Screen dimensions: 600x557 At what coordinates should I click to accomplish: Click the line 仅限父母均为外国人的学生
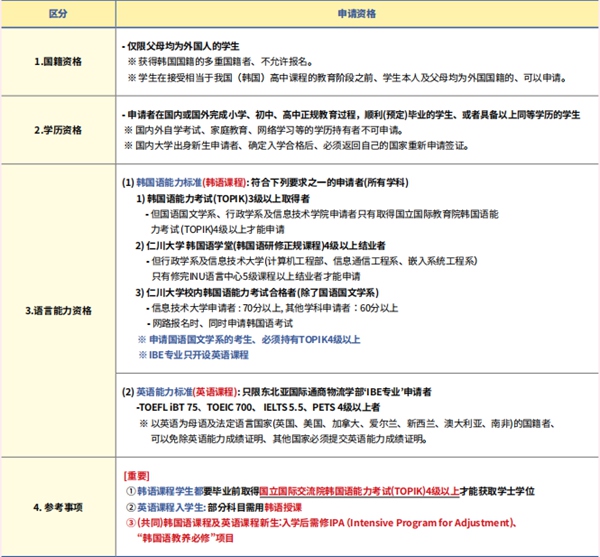point(186,46)
